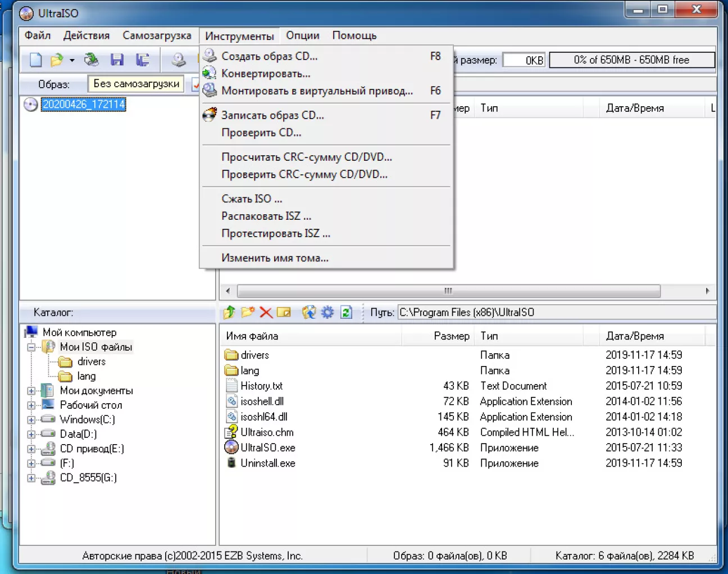Collapse the Мои ISO файлы tree node
This screenshot has width=728, height=574.
point(31,347)
